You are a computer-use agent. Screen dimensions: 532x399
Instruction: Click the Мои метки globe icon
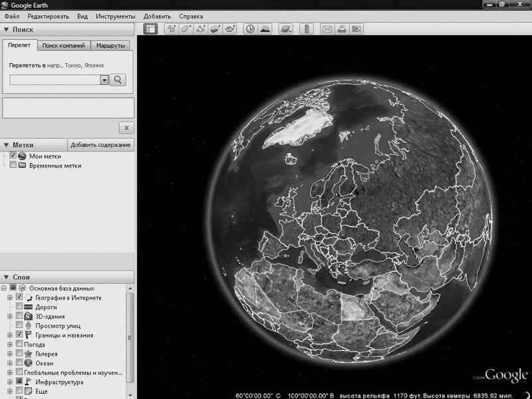point(23,156)
